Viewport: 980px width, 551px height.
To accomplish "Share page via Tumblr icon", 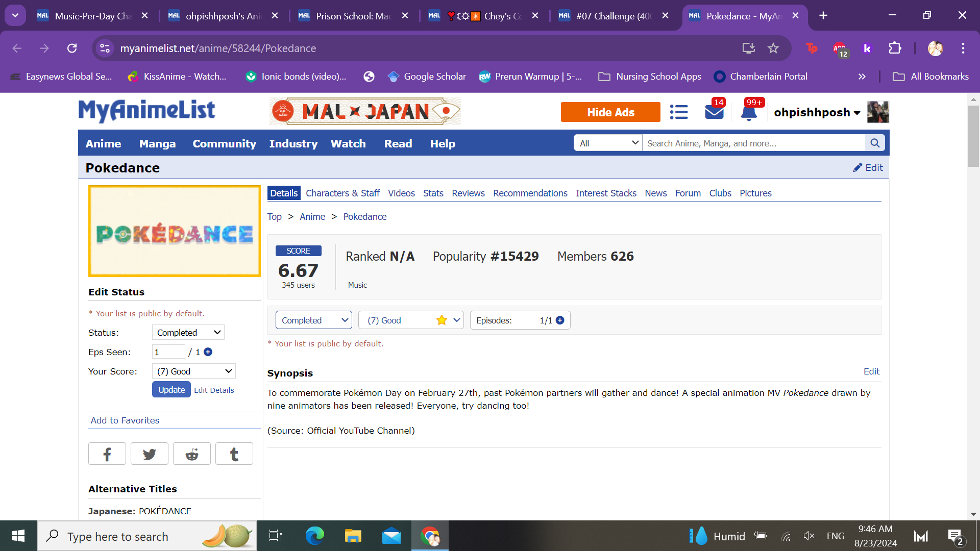I will tap(234, 454).
